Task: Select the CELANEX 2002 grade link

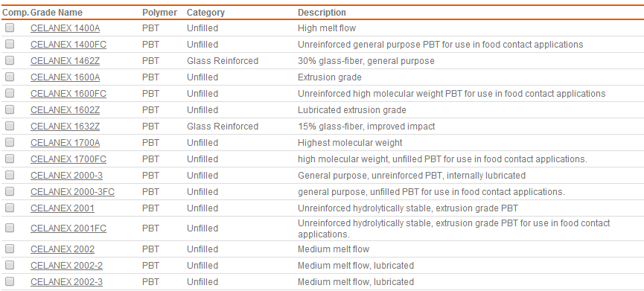Action: pyautogui.click(x=63, y=249)
